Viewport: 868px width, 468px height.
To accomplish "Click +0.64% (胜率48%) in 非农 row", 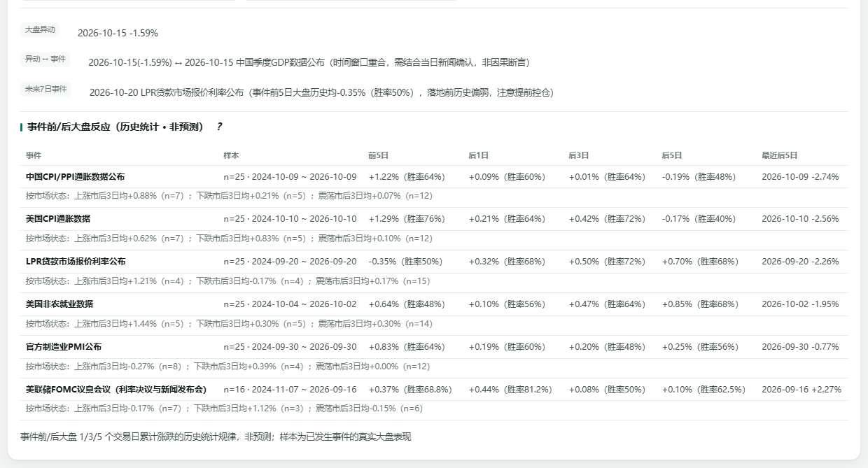I will click(x=407, y=304).
